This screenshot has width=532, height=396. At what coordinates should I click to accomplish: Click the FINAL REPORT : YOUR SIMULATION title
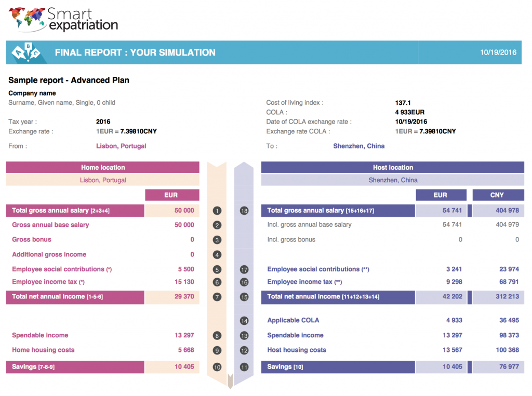coord(135,52)
